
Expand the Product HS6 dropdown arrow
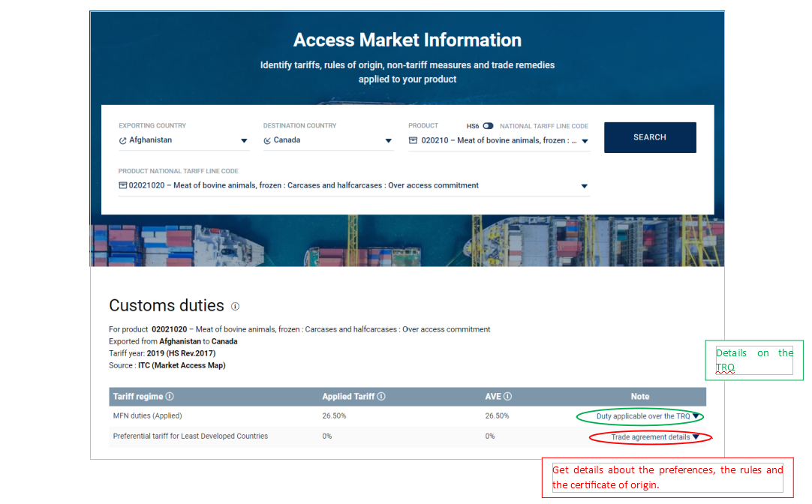click(585, 141)
